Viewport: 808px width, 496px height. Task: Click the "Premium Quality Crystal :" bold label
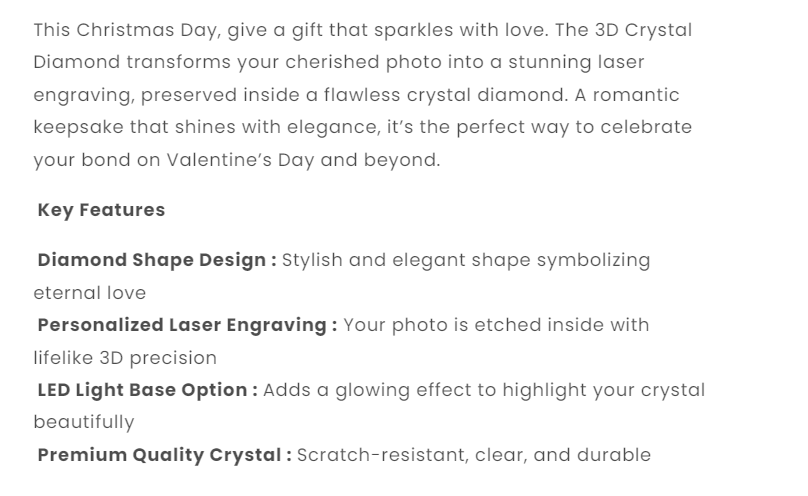click(x=164, y=455)
